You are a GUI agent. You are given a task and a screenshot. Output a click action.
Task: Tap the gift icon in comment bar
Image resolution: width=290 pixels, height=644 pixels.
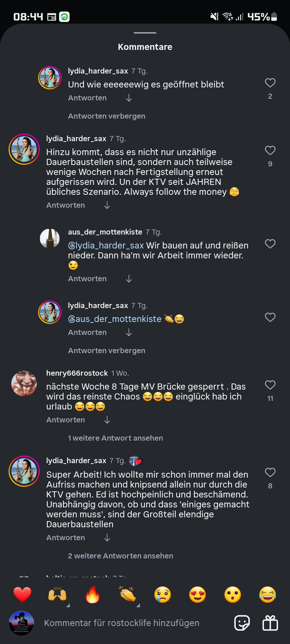270,623
